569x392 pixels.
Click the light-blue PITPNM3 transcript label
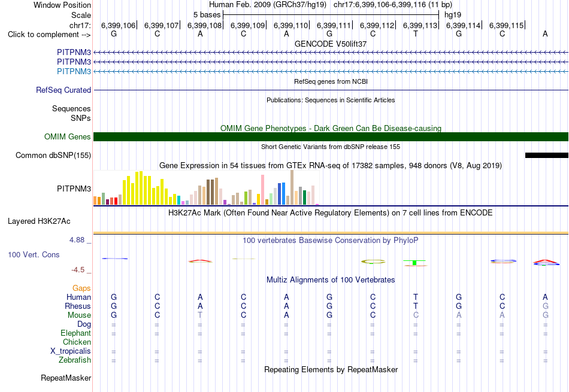click(74, 71)
